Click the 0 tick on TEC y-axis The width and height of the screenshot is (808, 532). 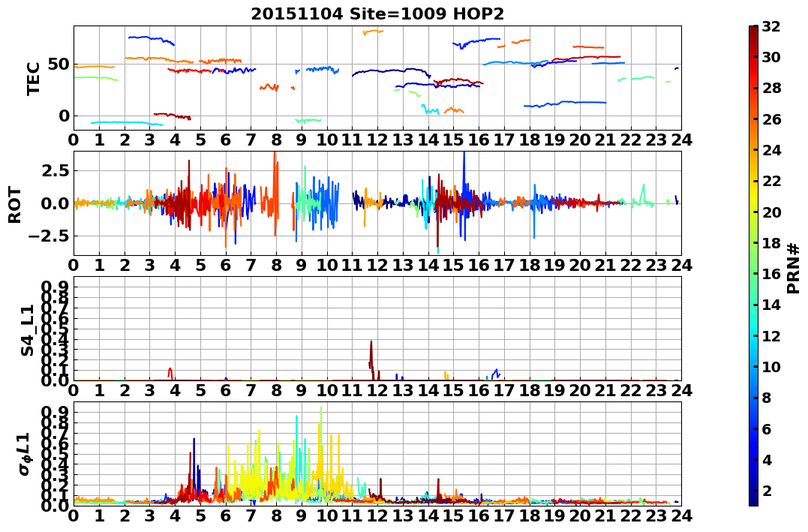pyautogui.click(x=65, y=116)
